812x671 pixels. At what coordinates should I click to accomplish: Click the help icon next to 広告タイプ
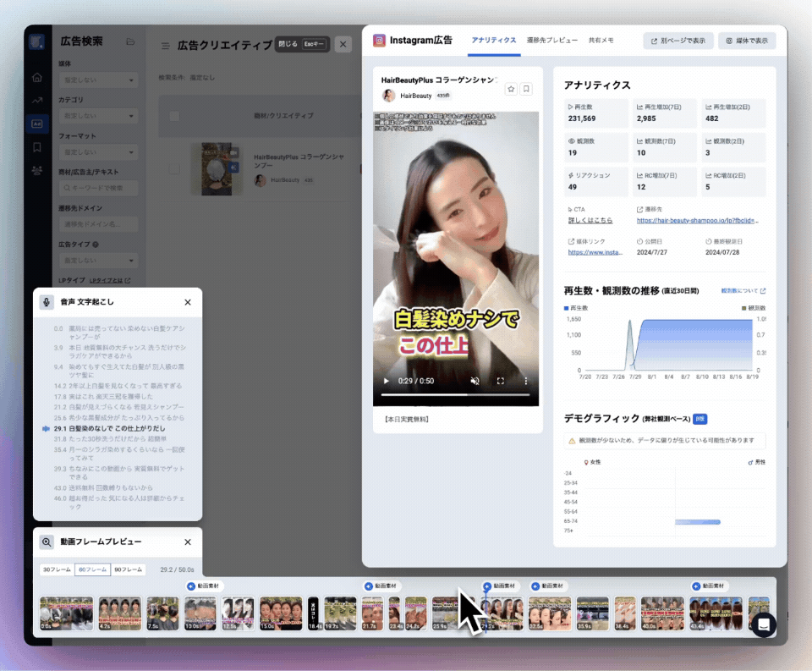(x=96, y=245)
